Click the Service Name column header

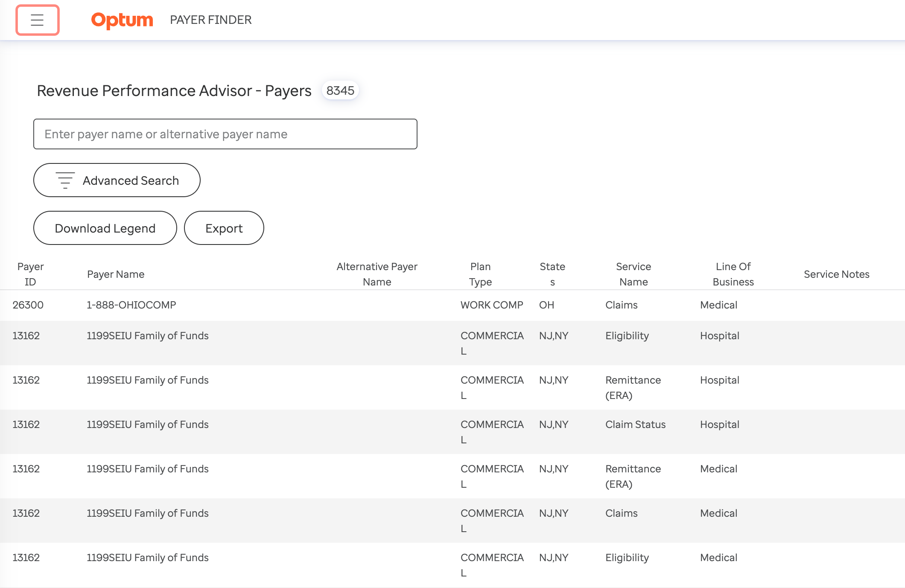pyautogui.click(x=633, y=274)
